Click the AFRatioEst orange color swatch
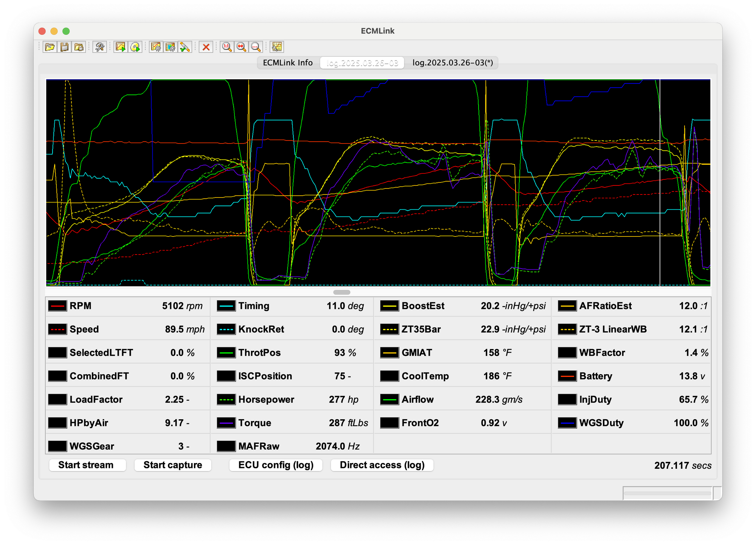 click(x=567, y=306)
